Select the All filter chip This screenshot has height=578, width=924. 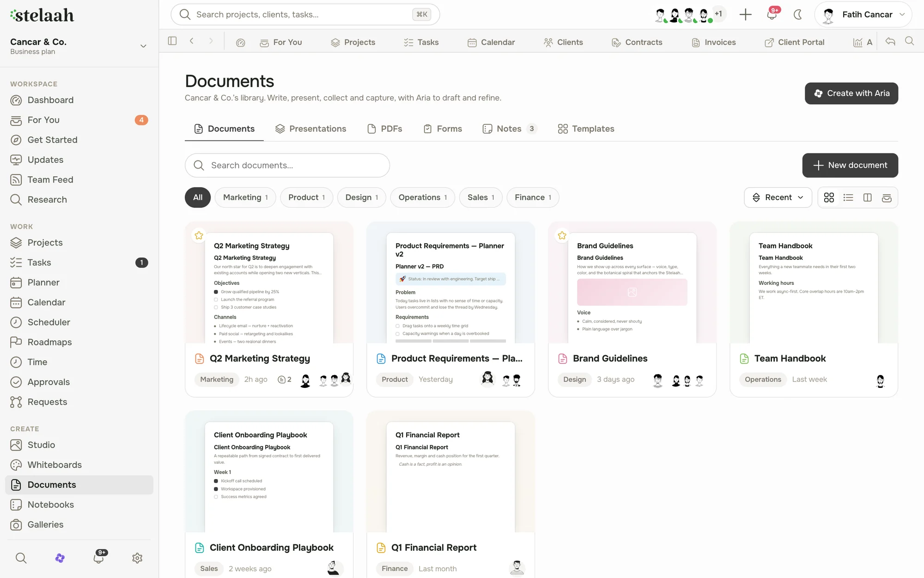point(198,197)
